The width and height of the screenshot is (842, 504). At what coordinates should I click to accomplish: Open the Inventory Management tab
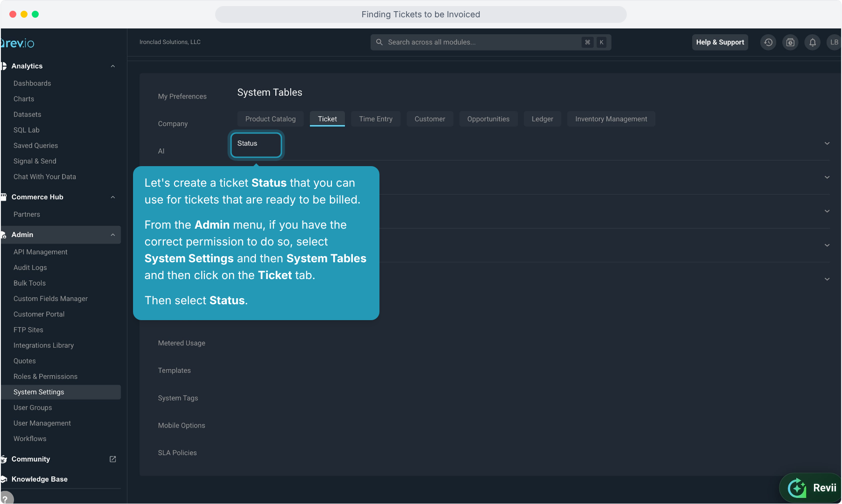[x=611, y=119]
